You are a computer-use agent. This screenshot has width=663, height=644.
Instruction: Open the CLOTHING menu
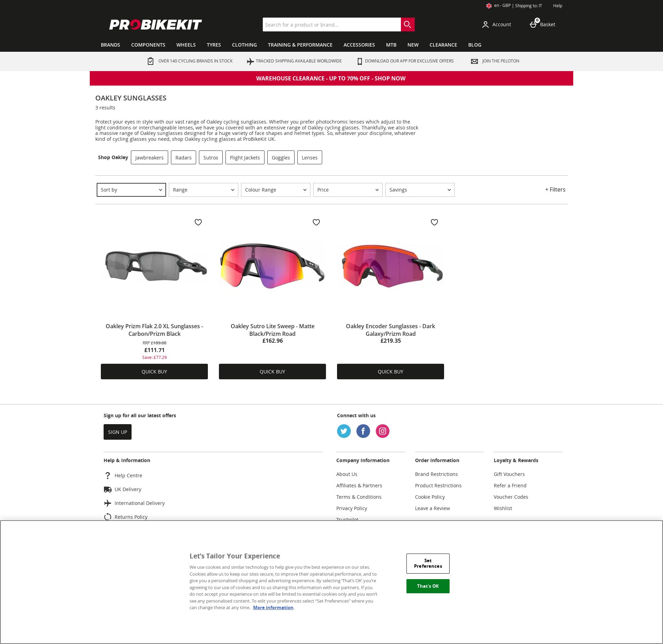244,45
